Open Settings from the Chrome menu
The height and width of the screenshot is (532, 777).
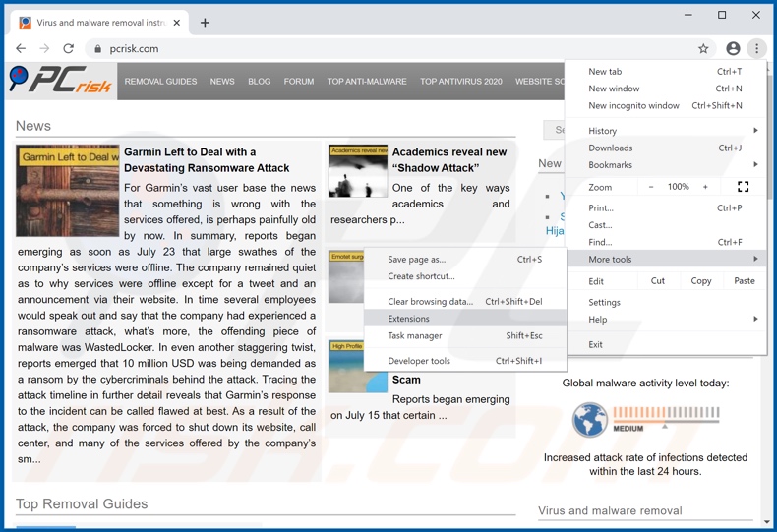click(604, 303)
